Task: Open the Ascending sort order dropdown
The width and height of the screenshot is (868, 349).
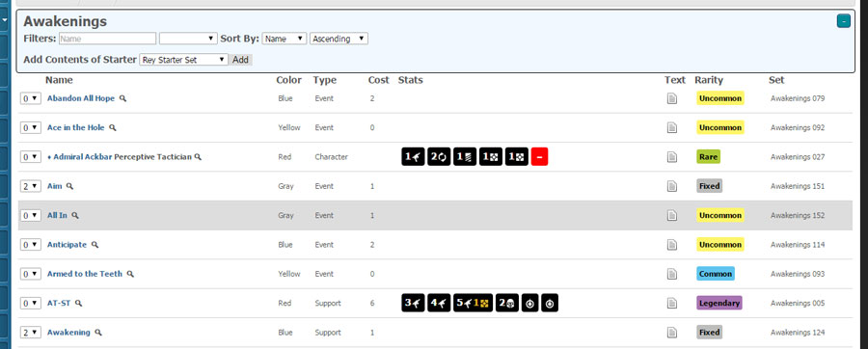Action: tap(339, 39)
